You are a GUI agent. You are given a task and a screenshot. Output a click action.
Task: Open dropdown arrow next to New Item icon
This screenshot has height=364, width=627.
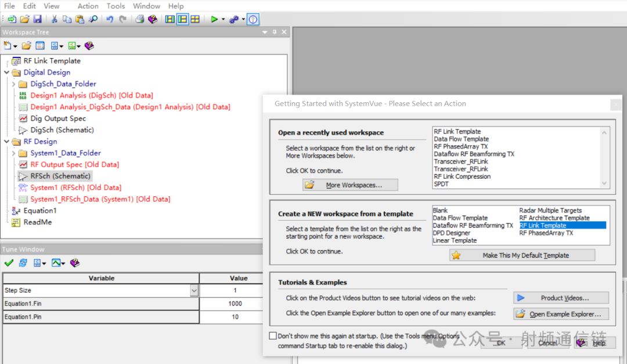[x=15, y=46]
